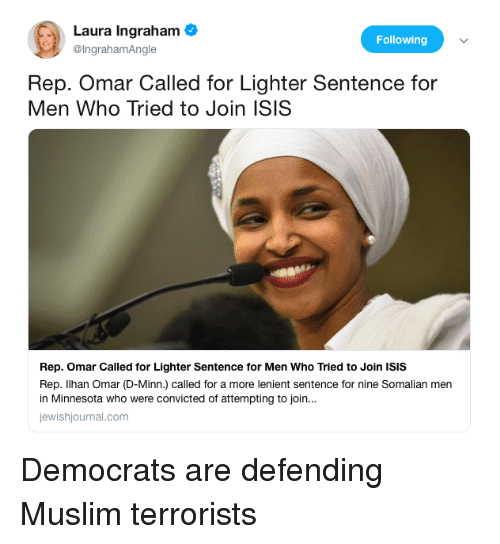
Task: Click the black microphone head in the photo
Action: [247, 273]
